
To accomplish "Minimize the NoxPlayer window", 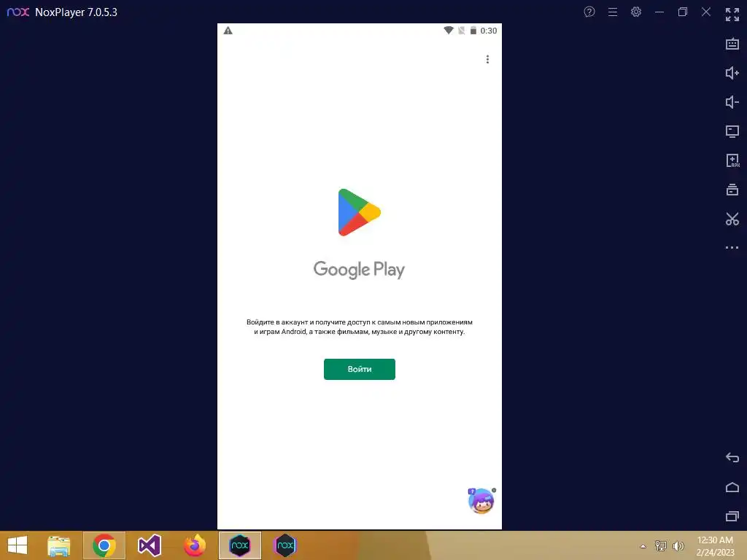I will click(x=659, y=12).
